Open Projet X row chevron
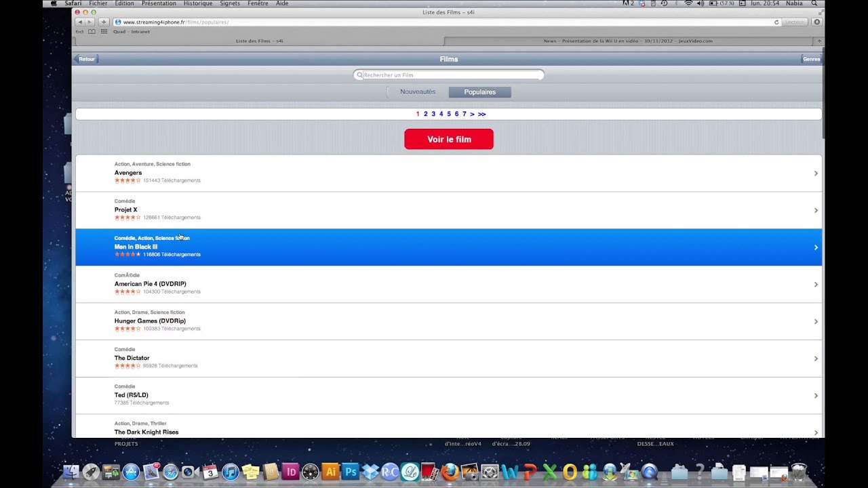The height and width of the screenshot is (488, 868). pyautogui.click(x=816, y=210)
